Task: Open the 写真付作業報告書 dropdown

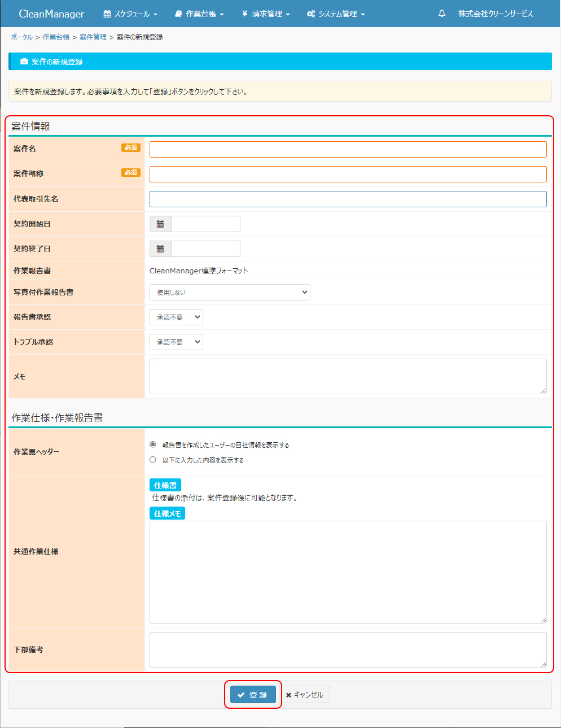Action: point(230,293)
